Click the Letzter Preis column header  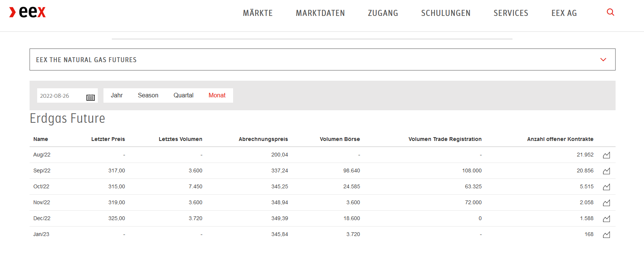[x=108, y=139]
